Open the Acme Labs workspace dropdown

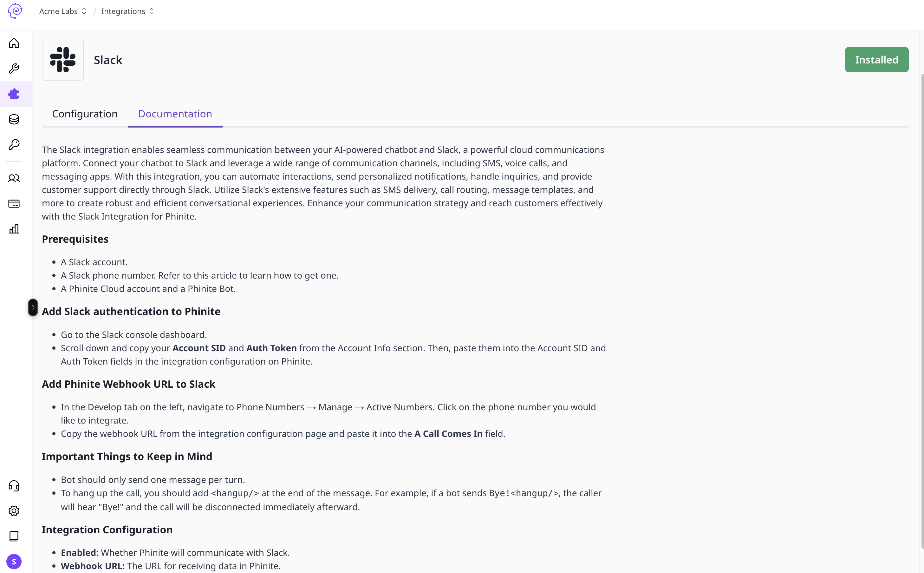62,11
